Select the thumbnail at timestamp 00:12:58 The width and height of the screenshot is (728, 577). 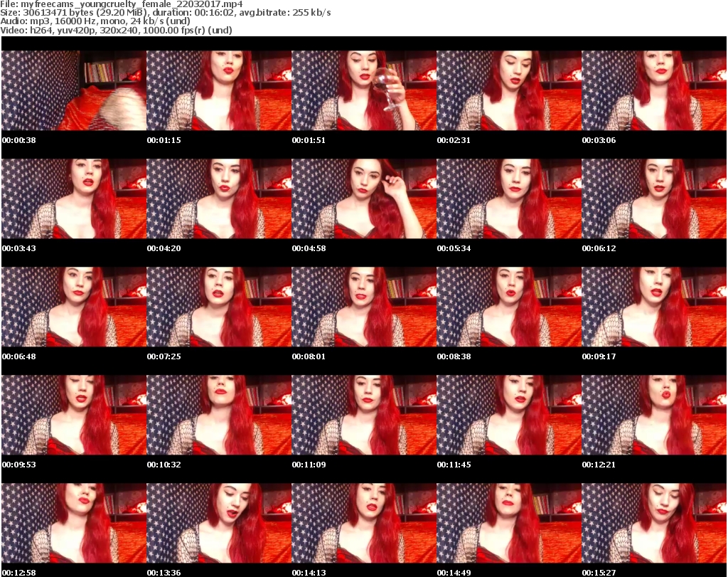pos(74,524)
